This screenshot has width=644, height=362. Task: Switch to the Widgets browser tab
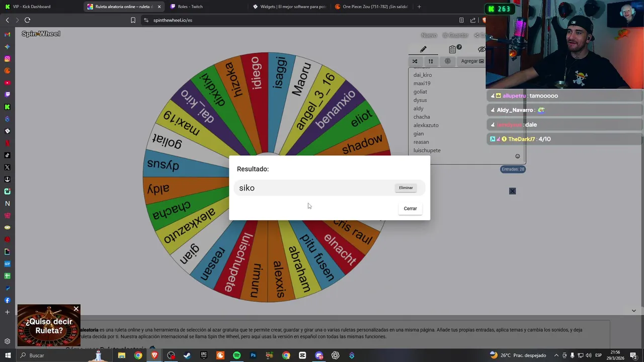(x=289, y=7)
